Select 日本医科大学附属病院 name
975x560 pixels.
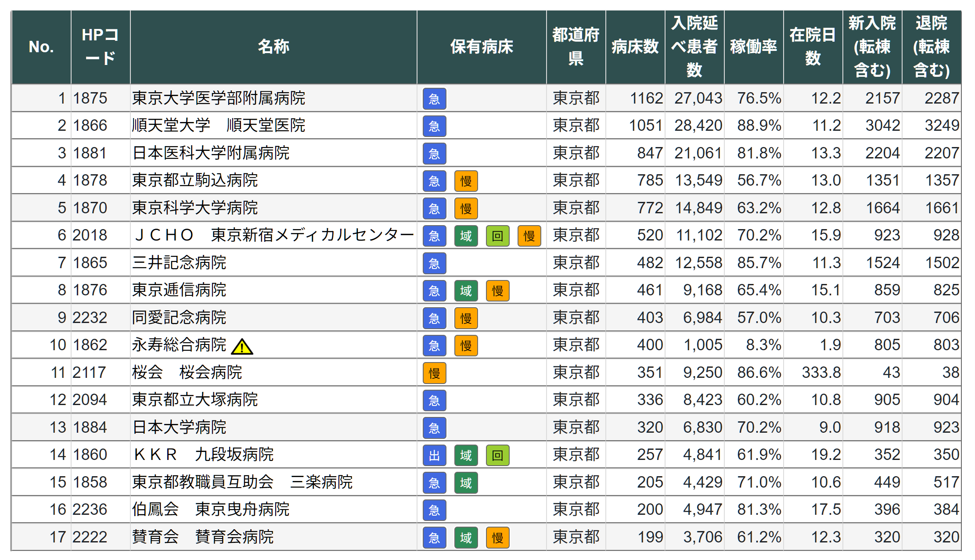point(211,153)
